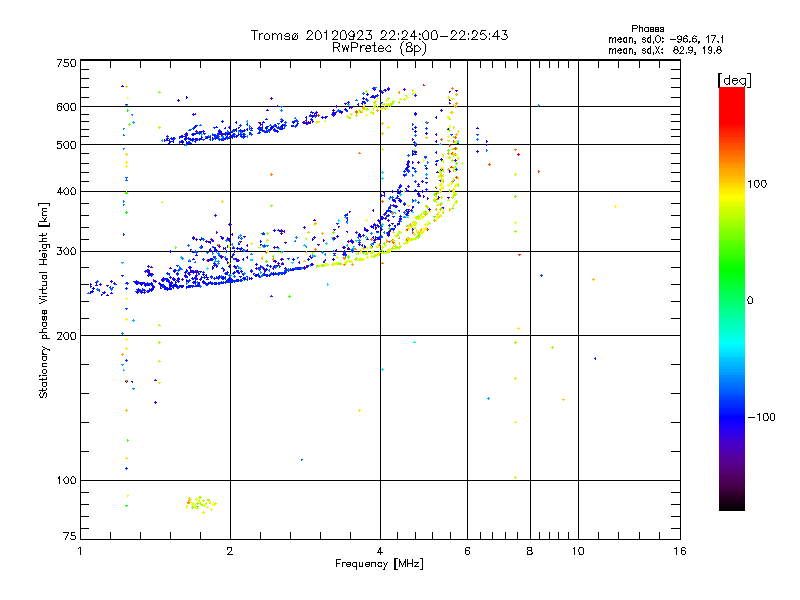The image size is (800, 600).
Task: Pick the black bottom of the phase colorbar
Action: tap(732, 505)
